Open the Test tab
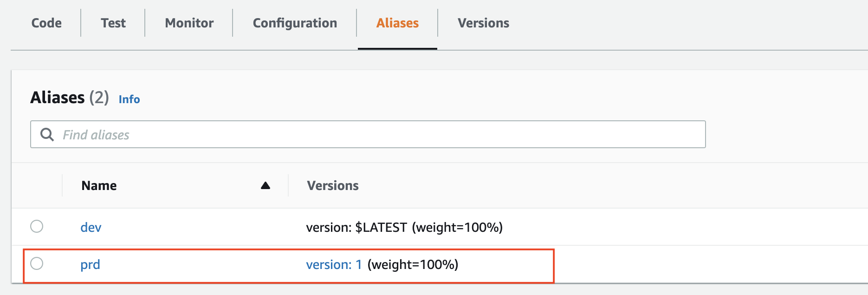Image resolution: width=868 pixels, height=295 pixels. point(113,23)
